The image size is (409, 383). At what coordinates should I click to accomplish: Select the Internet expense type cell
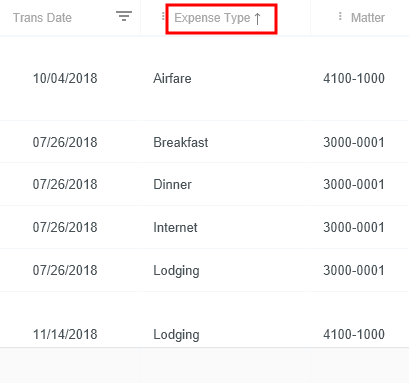(175, 227)
